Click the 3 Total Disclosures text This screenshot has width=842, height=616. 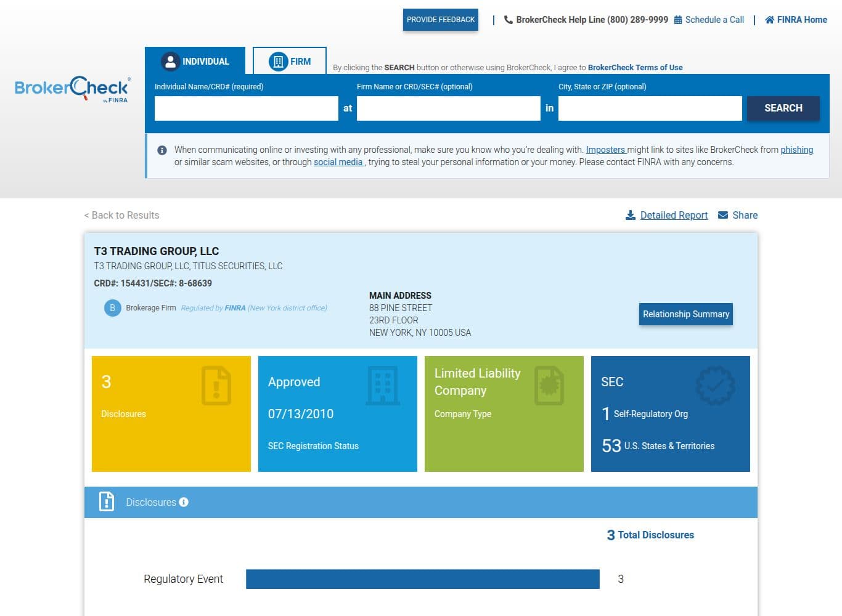tap(650, 535)
